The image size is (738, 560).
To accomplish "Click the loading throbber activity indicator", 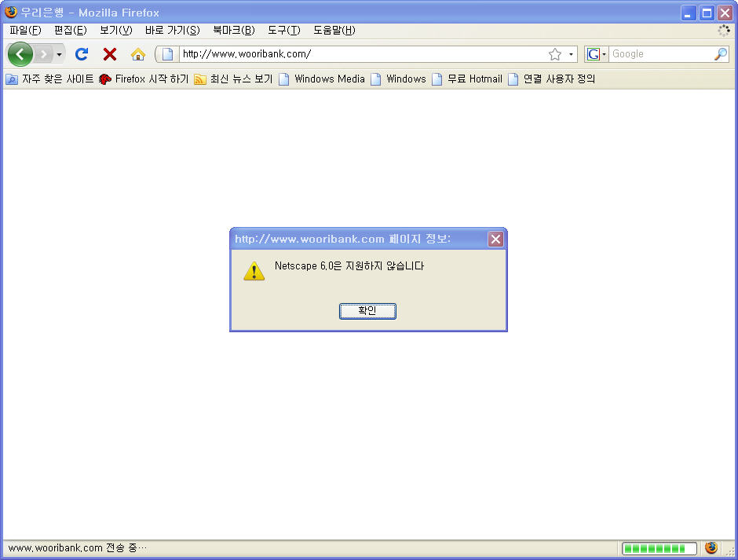I will click(x=723, y=31).
